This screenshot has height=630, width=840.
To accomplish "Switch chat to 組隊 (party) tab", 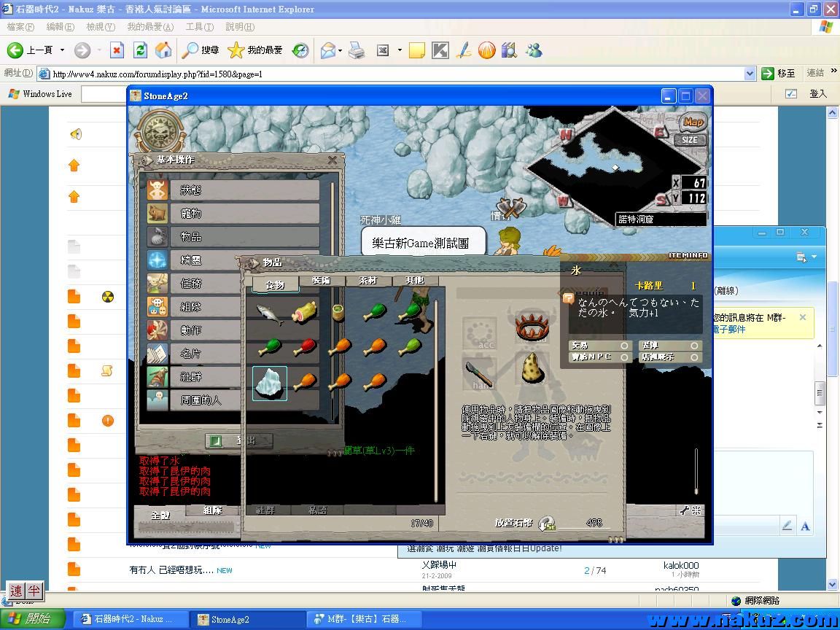I will (x=213, y=510).
